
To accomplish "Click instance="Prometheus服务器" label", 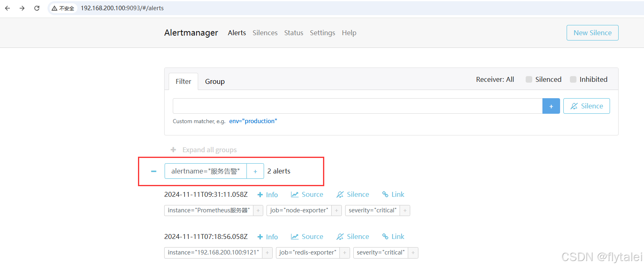I will click(209, 210).
